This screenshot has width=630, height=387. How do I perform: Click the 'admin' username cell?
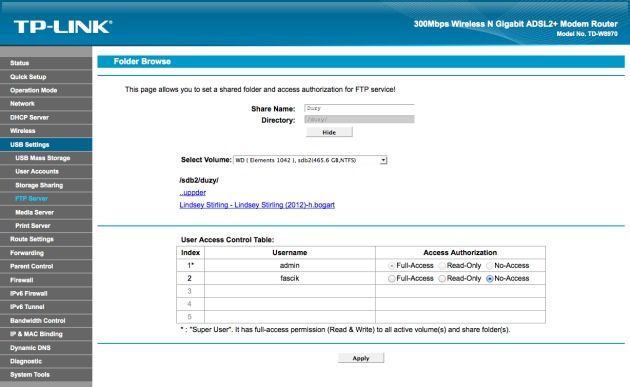(x=290, y=266)
